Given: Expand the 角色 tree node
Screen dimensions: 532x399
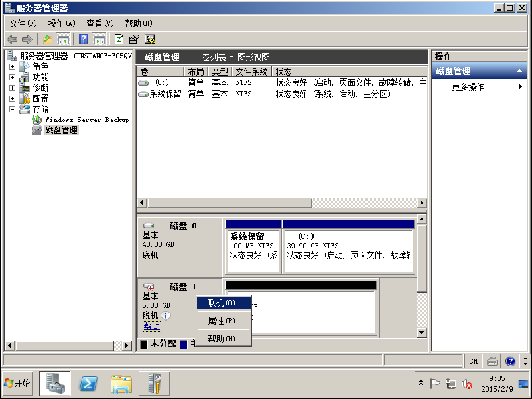Looking at the screenshot, I should pos(12,67).
